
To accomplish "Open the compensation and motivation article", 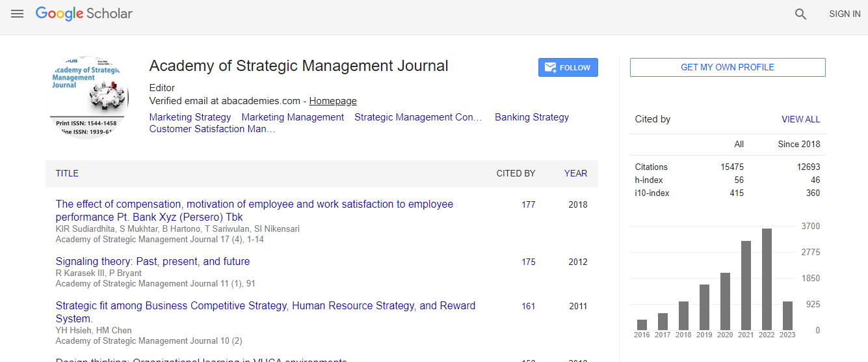I will point(254,210).
